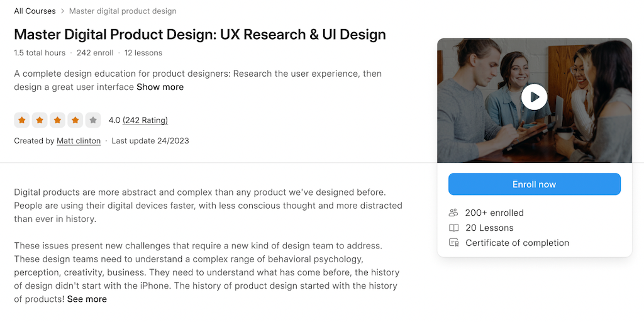Play the course preview video

click(534, 97)
